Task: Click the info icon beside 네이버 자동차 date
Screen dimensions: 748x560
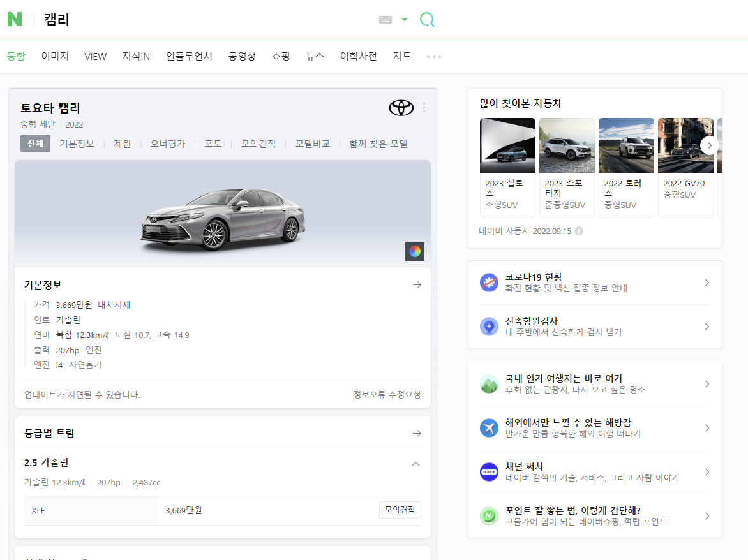Action: point(579,231)
